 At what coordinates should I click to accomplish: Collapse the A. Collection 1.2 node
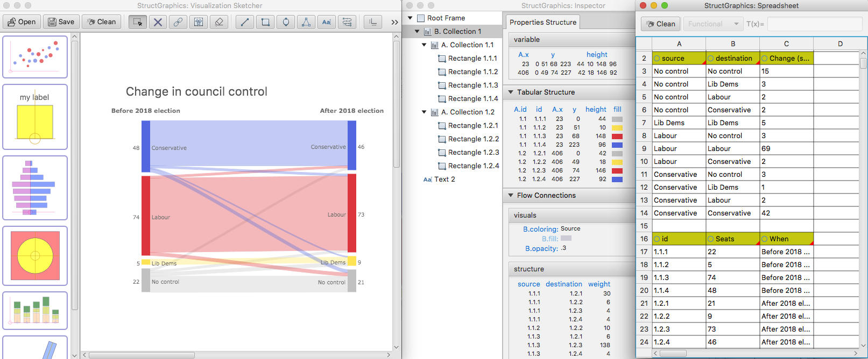click(424, 112)
